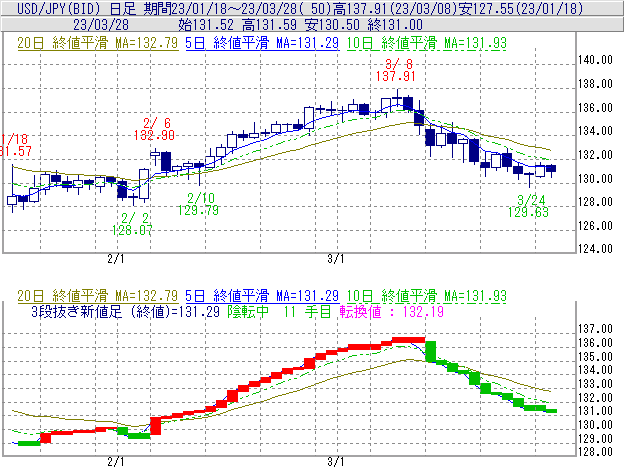The image size is (624, 475).
Task: Click the 2/10 129.79 low marker label
Action: click(x=198, y=204)
